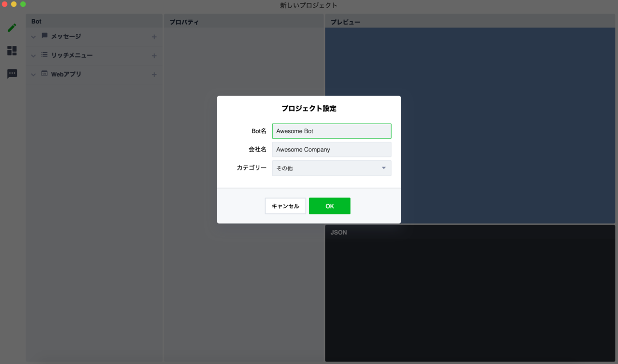Click the Bot名 text field
Viewport: 618px width, 364px height.
pos(332,131)
